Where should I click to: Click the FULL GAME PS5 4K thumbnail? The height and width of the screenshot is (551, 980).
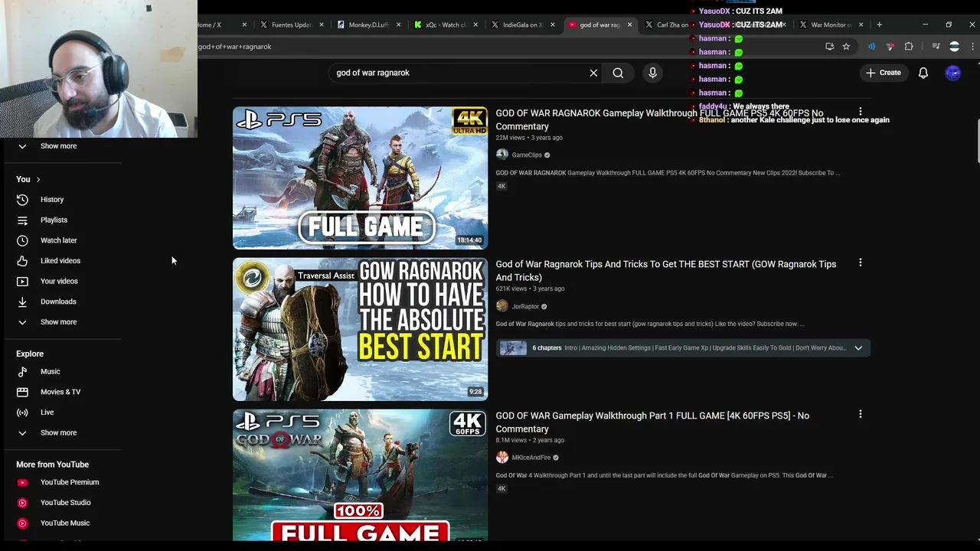click(x=360, y=178)
